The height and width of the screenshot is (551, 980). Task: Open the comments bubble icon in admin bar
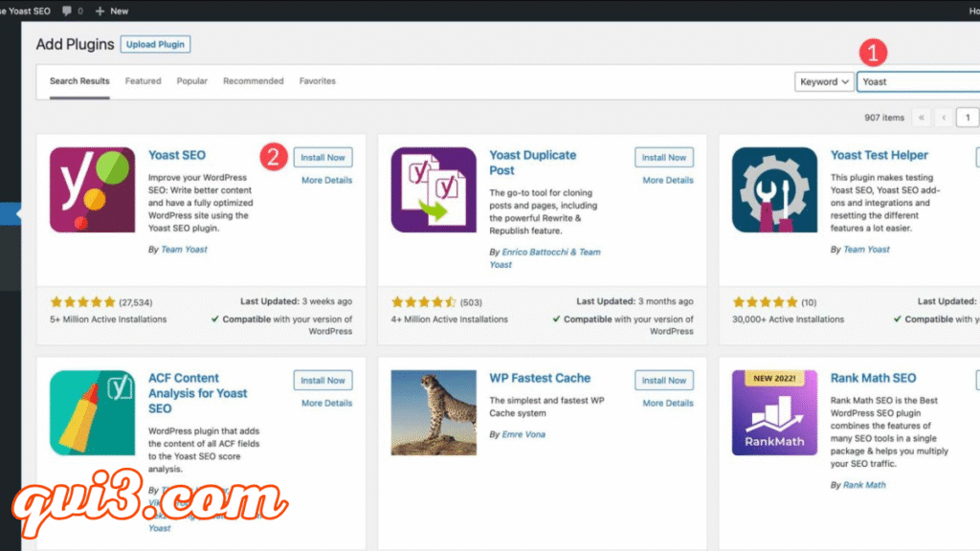point(67,11)
